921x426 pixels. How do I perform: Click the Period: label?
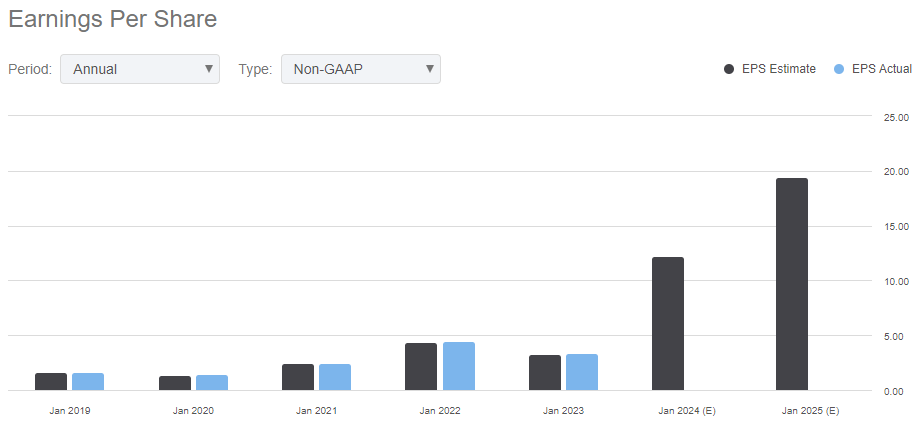pos(31,69)
